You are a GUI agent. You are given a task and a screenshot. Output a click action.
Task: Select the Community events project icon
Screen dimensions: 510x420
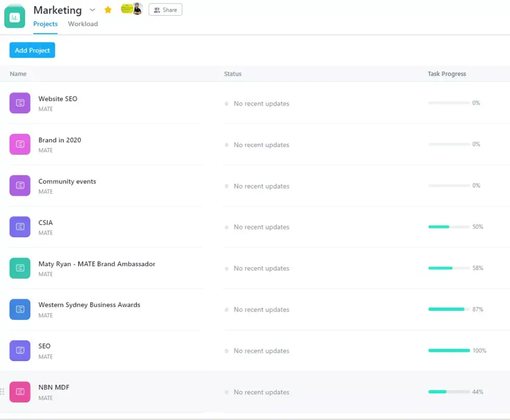tap(19, 185)
